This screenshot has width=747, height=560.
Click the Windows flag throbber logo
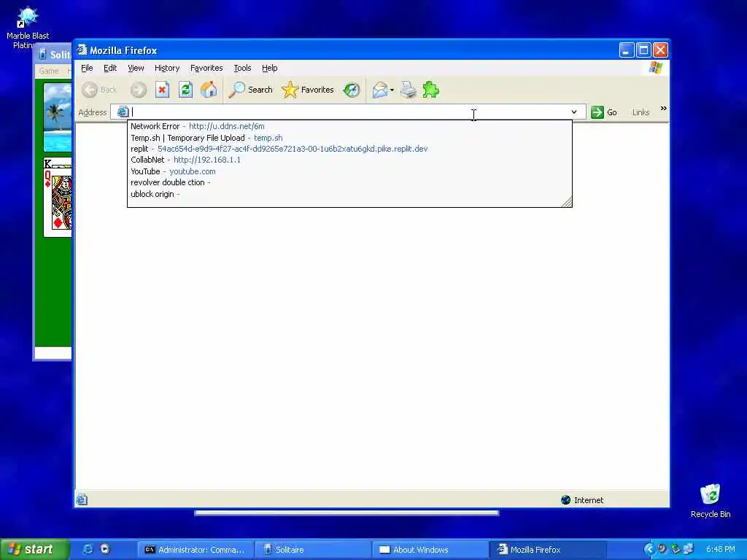pyautogui.click(x=656, y=68)
